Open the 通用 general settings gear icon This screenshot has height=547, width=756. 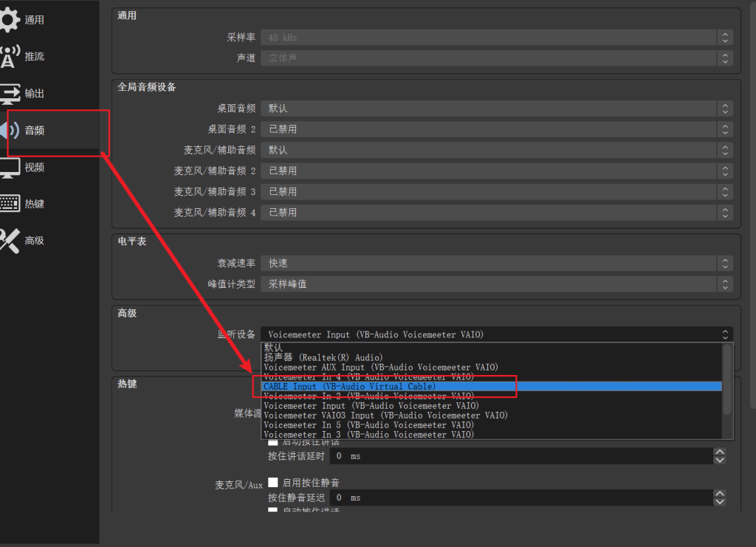click(9, 19)
